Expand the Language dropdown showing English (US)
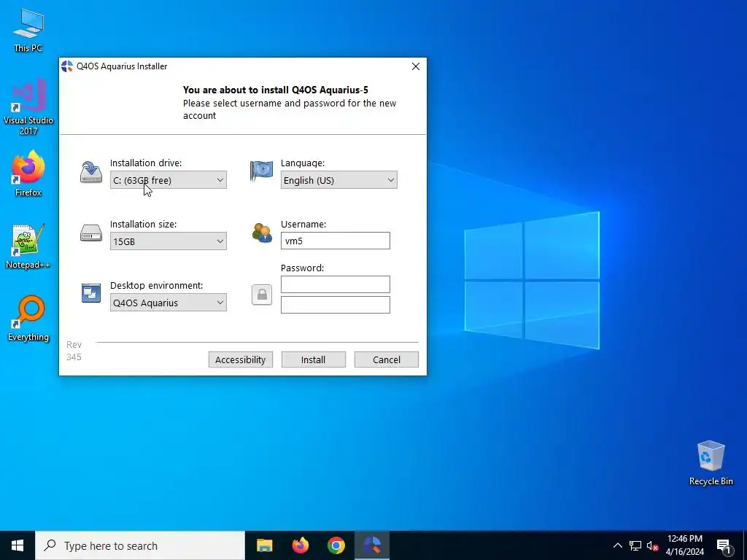This screenshot has height=560, width=747. coord(338,180)
